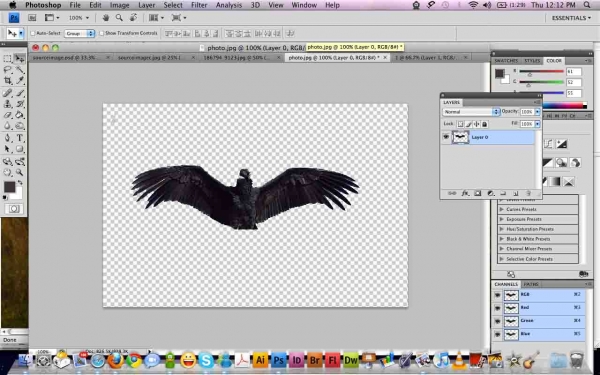This screenshot has height=375, width=600.
Task: Toggle visibility of RGB channel
Action: point(497,295)
